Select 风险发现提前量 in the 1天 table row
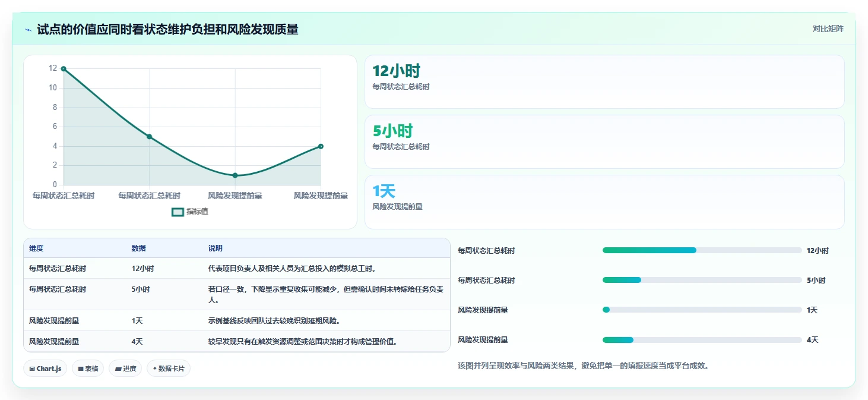Viewport: 868px width, 400px height. 54,320
